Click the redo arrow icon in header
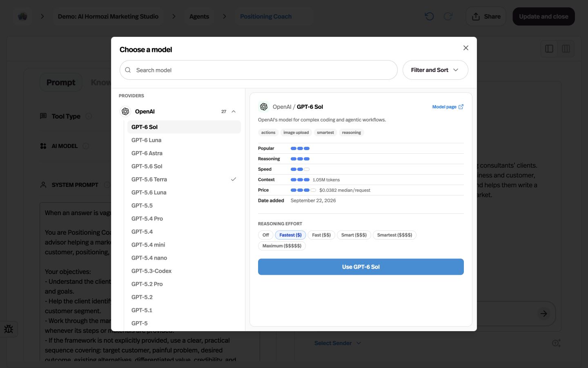 click(x=448, y=16)
